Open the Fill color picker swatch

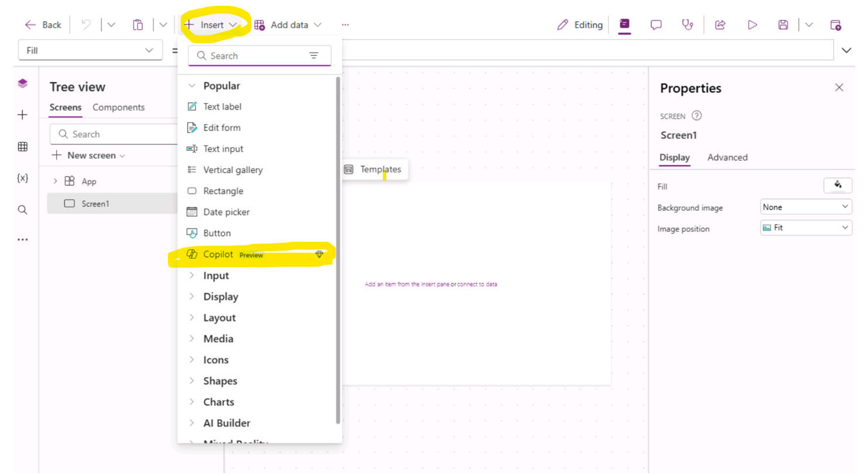[838, 186]
